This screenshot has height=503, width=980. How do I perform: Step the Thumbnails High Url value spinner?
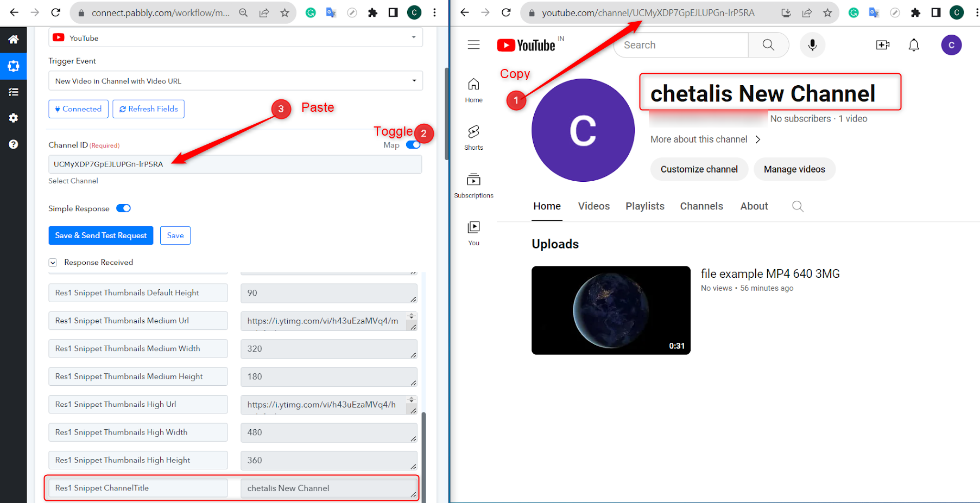tap(412, 399)
